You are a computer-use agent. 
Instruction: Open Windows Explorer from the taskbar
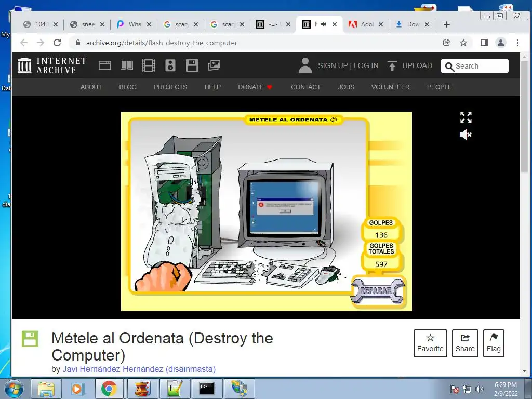point(46,389)
